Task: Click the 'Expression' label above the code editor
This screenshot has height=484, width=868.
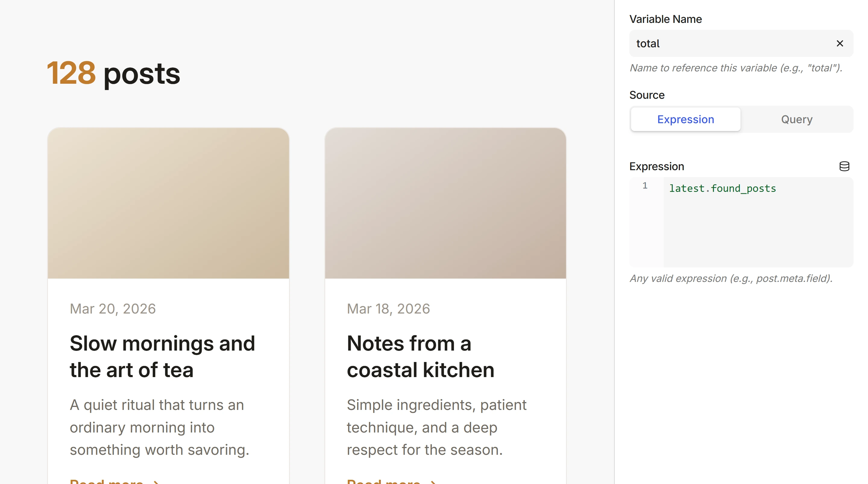Action: coord(657,166)
